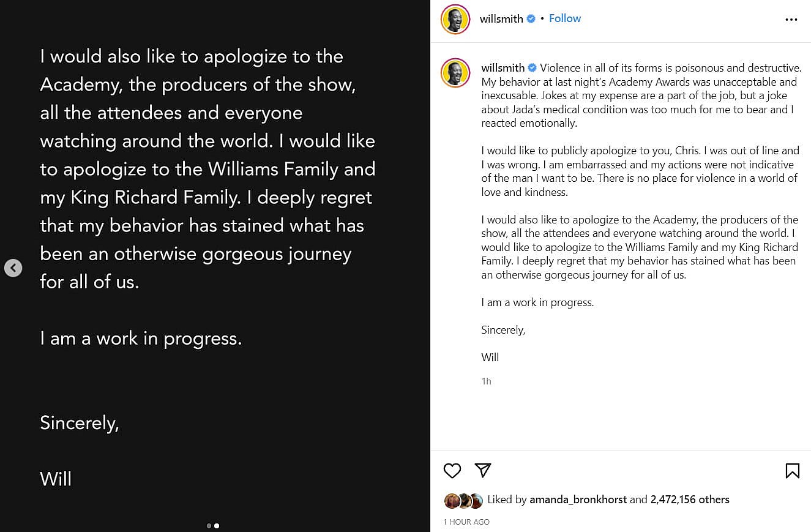Click the 1h caption time label
The image size is (811, 532).
(x=487, y=381)
